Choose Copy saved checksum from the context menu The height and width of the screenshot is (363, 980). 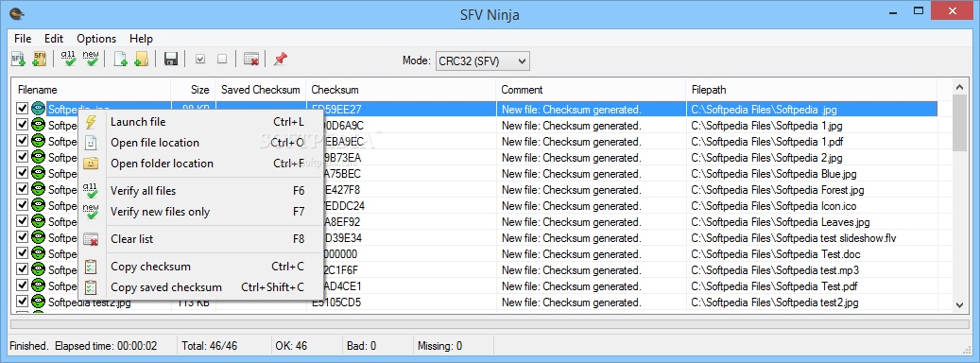point(200,287)
